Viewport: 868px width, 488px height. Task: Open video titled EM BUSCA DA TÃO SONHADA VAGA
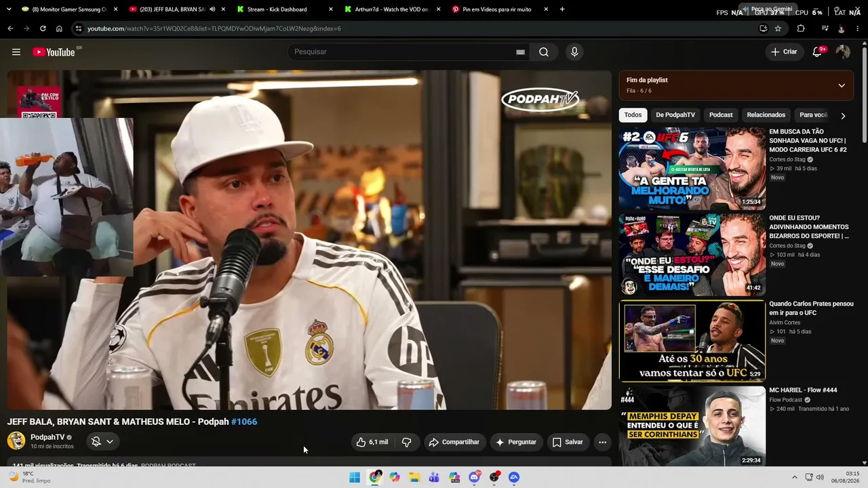808,141
